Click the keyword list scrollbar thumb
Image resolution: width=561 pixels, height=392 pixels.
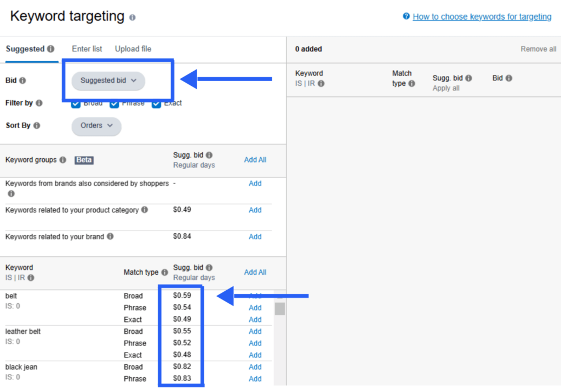(280, 309)
